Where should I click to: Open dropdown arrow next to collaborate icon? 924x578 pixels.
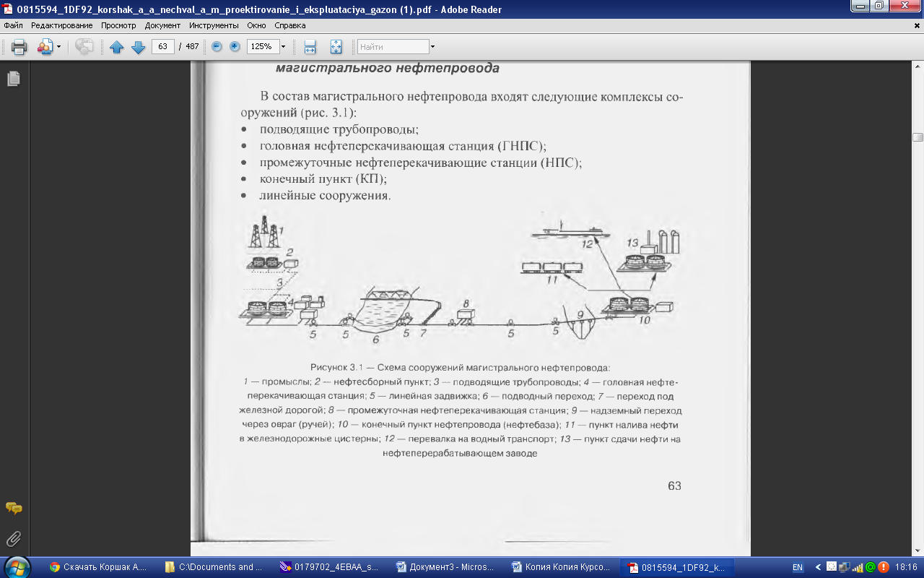[58, 47]
